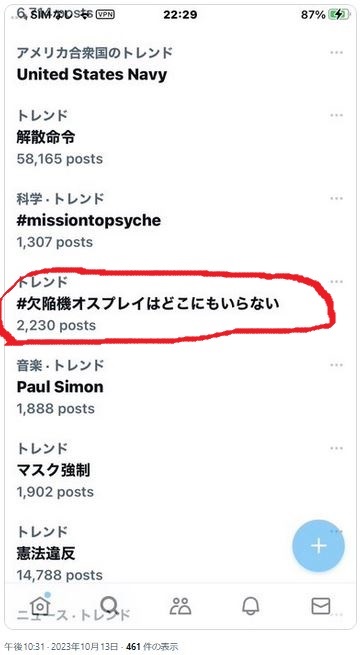
Task: Open the Notifications bell icon
Action: point(251,605)
